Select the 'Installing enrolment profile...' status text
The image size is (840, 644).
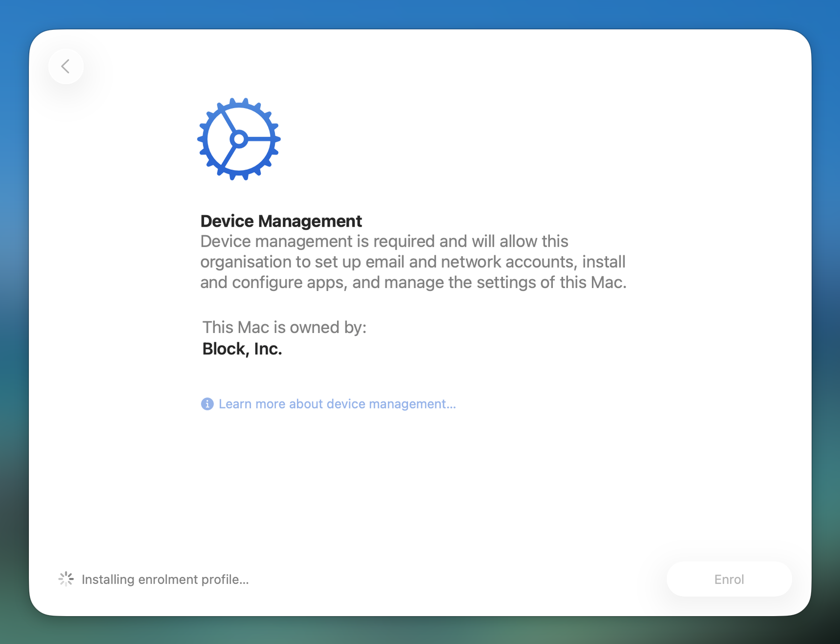tap(165, 580)
